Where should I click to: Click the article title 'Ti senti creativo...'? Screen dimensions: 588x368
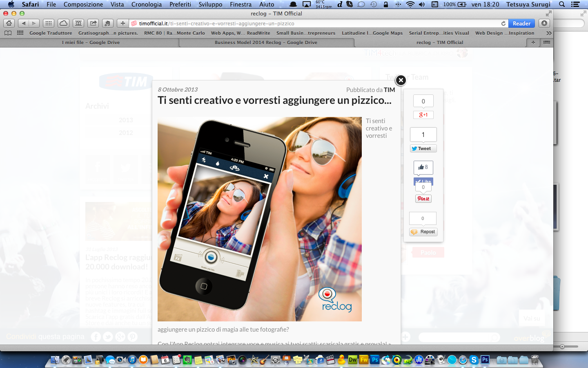coord(274,101)
